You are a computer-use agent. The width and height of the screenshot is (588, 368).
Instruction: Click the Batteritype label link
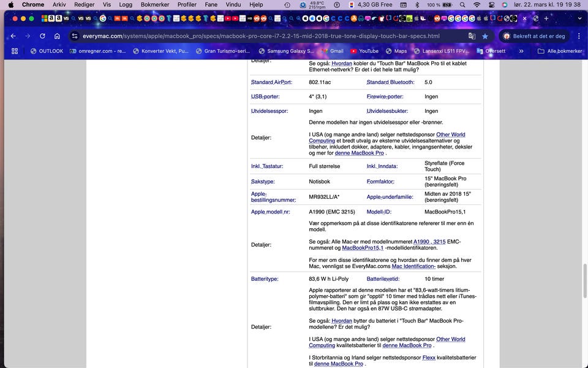(x=265, y=279)
